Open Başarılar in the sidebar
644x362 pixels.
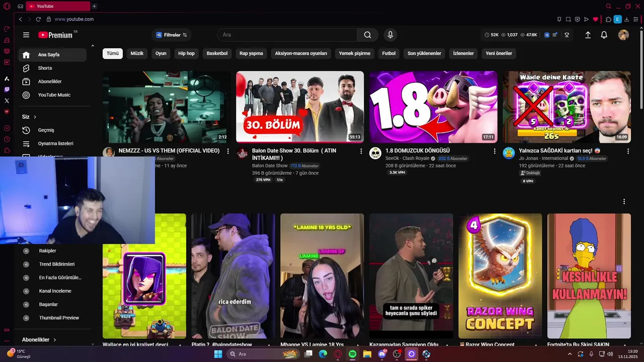[52, 304]
